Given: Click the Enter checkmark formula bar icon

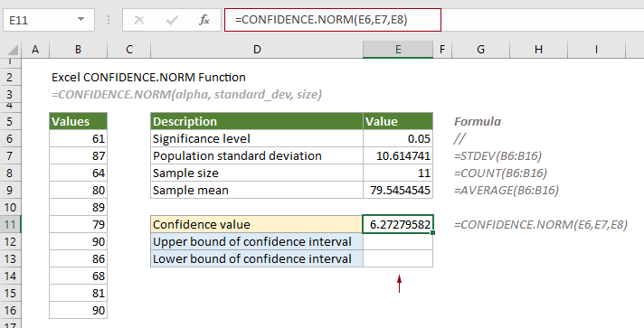Looking at the screenshot, I should (x=172, y=20).
